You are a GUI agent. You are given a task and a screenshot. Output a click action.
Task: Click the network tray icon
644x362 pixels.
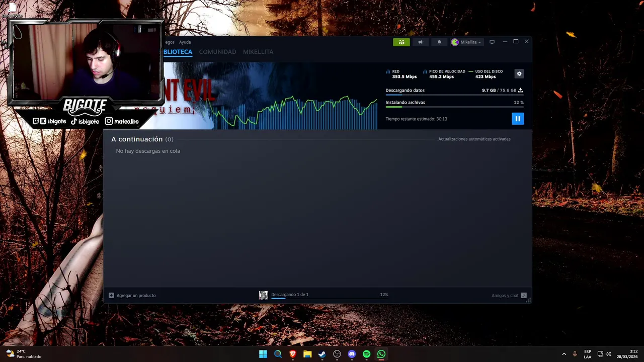(600, 354)
